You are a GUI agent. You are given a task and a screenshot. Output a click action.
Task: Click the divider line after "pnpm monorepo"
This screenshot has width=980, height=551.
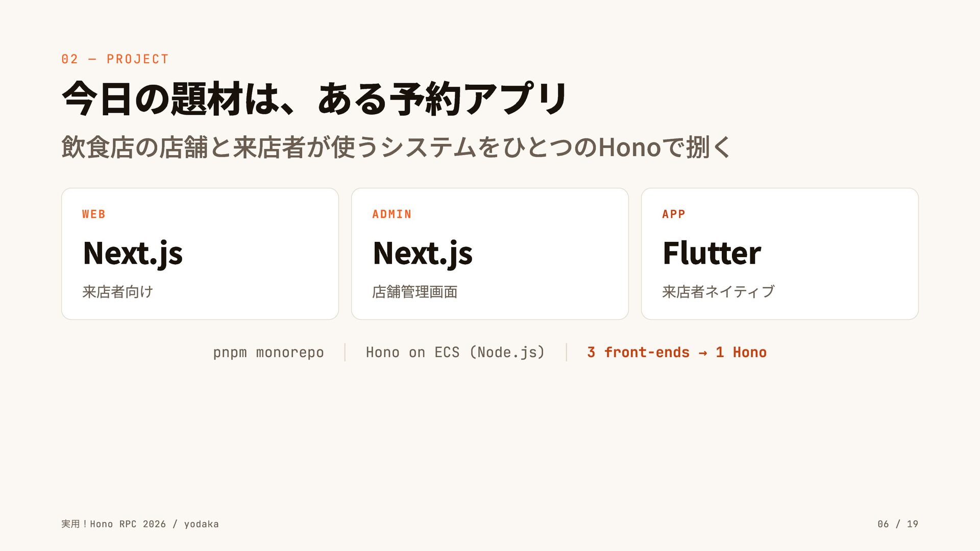pos(345,353)
